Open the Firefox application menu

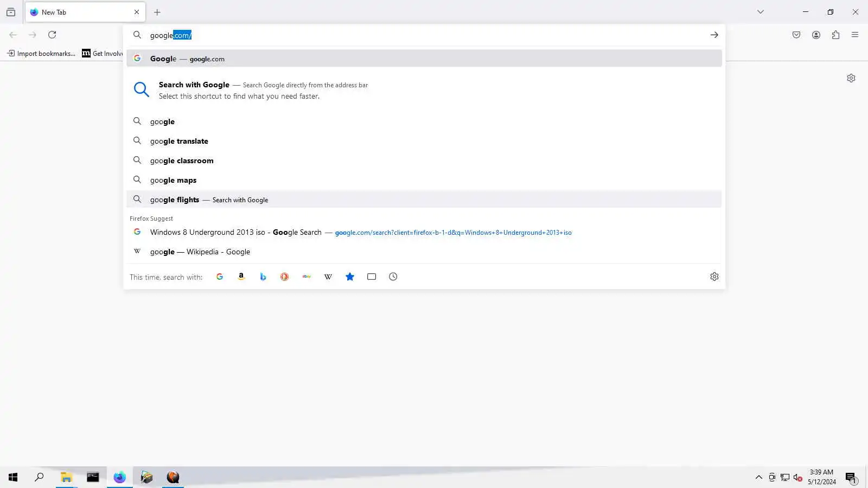coord(855,35)
